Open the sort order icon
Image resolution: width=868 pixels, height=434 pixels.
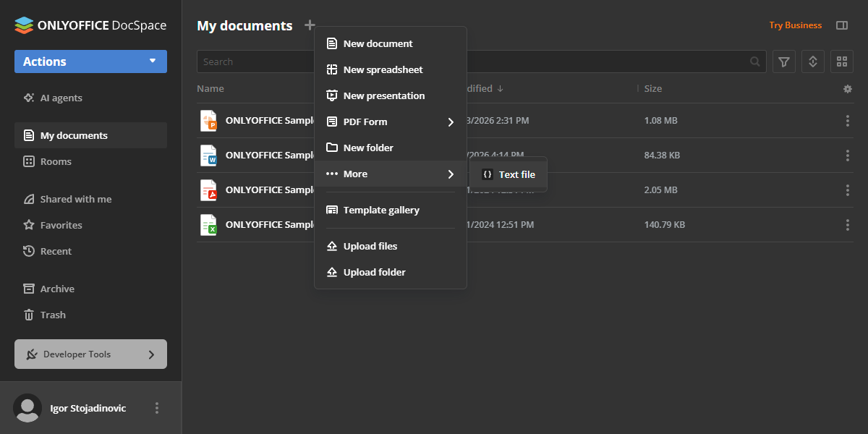coord(812,61)
